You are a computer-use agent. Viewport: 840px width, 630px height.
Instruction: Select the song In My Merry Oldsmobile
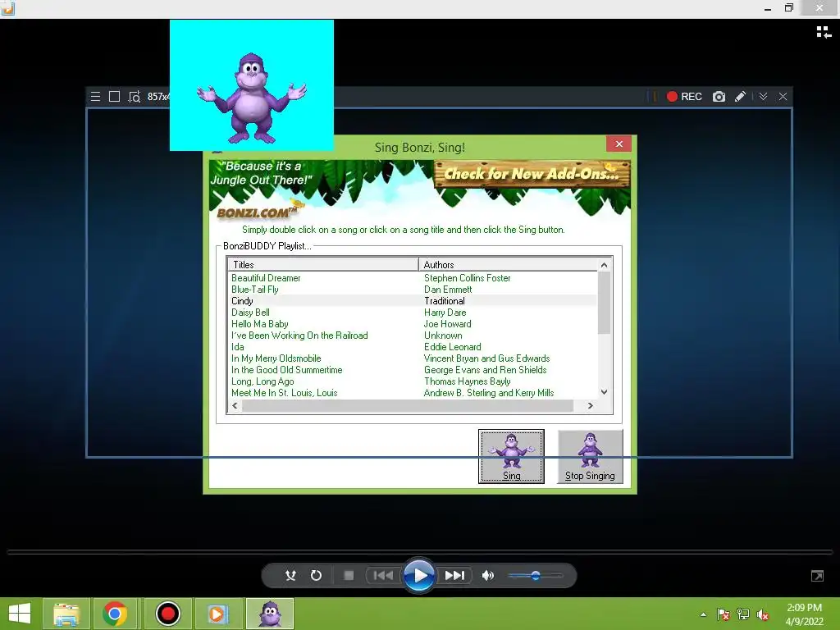coord(276,358)
